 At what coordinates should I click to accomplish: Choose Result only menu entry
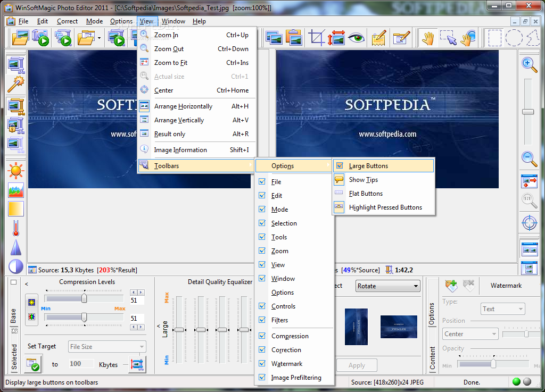coord(196,134)
